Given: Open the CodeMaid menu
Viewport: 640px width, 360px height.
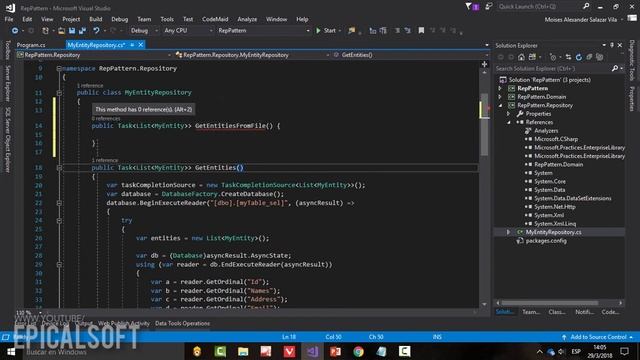Looking at the screenshot, I should [215, 19].
